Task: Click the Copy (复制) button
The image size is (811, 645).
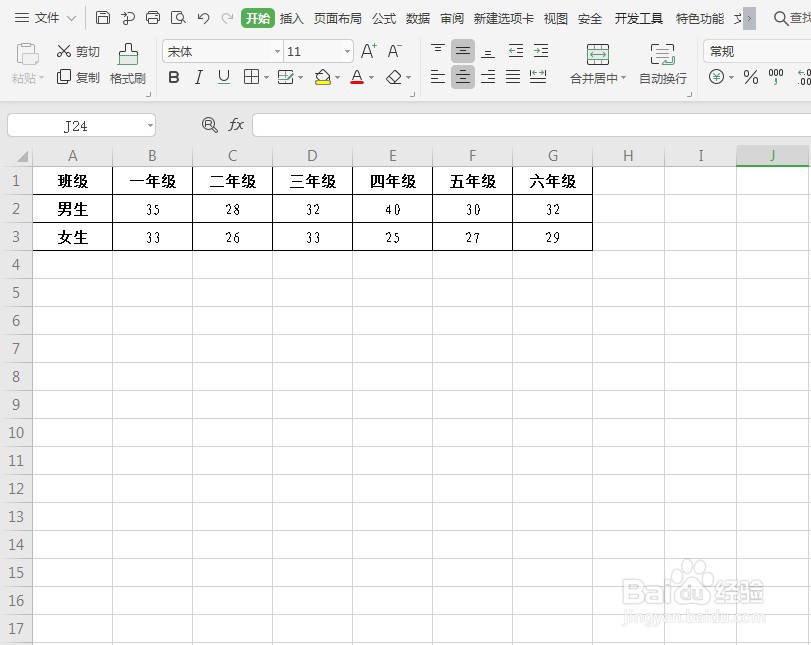Action: pyautogui.click(x=78, y=78)
